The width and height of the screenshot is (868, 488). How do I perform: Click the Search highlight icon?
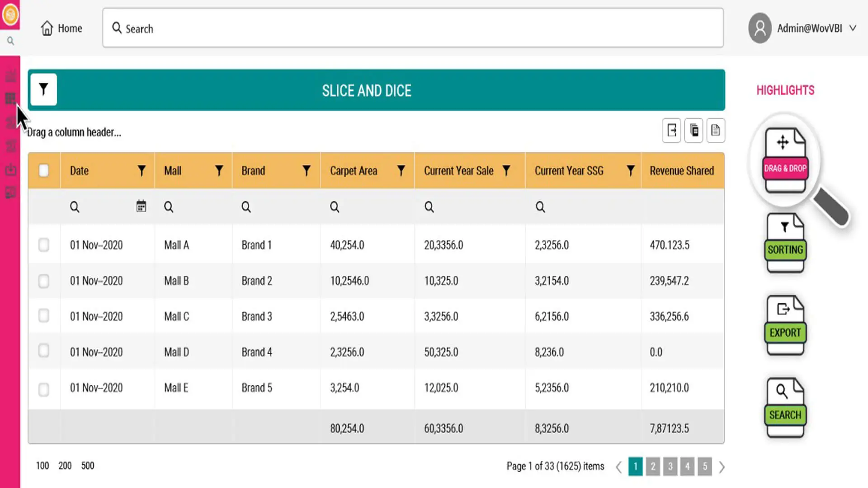[785, 408]
